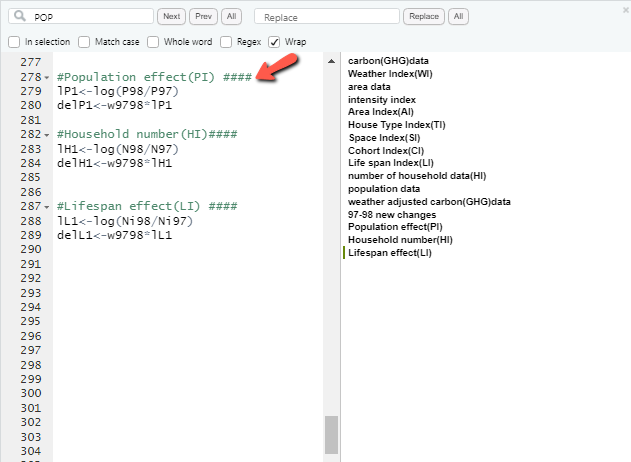
Task: Click the find field containing POP
Action: pos(81,16)
